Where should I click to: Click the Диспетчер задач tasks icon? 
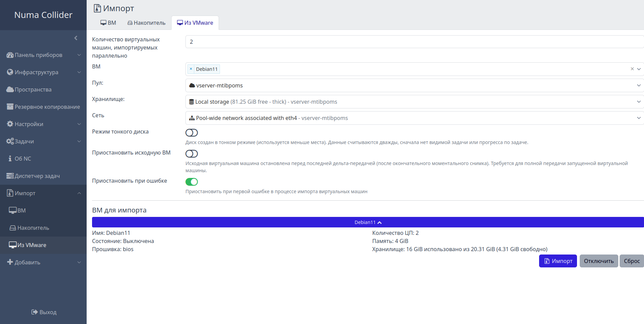click(10, 176)
